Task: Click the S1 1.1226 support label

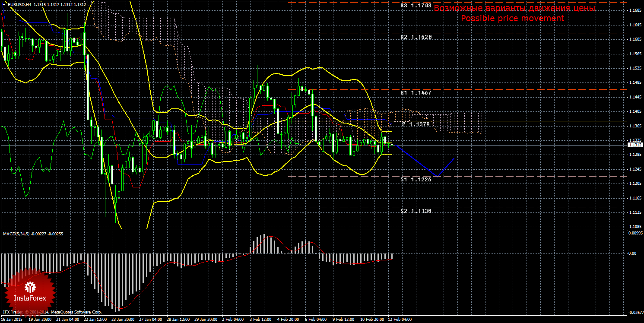Action: (x=416, y=179)
